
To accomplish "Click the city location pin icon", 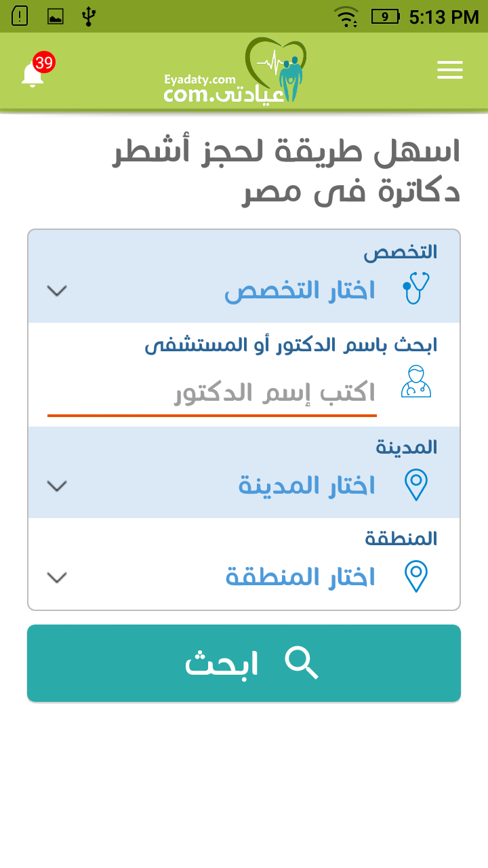I will point(416,485).
